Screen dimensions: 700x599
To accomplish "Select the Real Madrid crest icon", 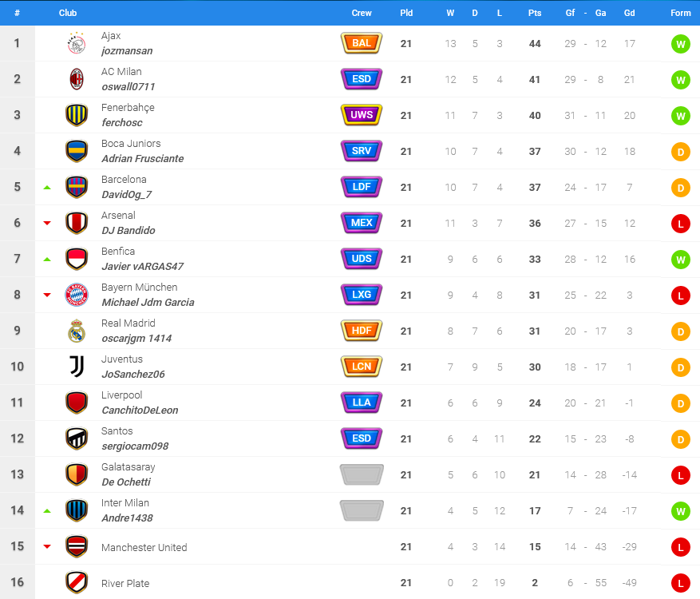I will (77, 331).
